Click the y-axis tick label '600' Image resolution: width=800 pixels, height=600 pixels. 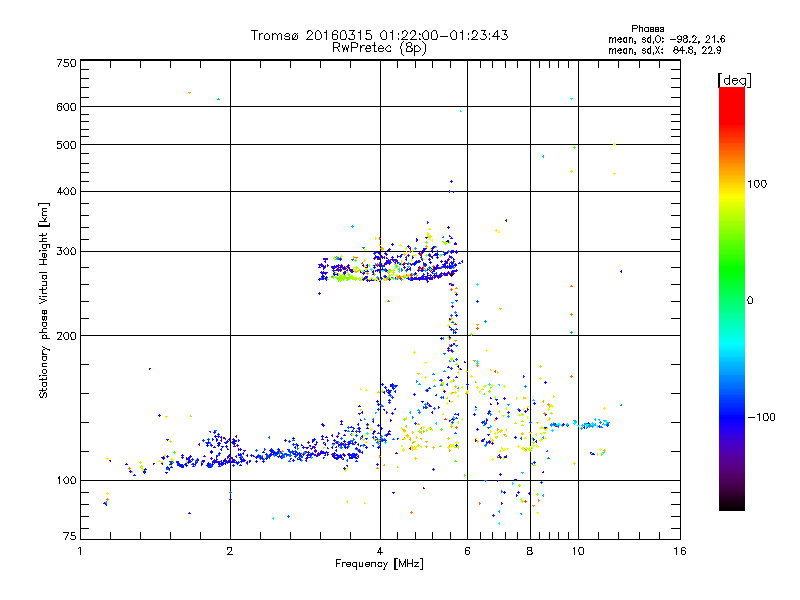coord(66,107)
